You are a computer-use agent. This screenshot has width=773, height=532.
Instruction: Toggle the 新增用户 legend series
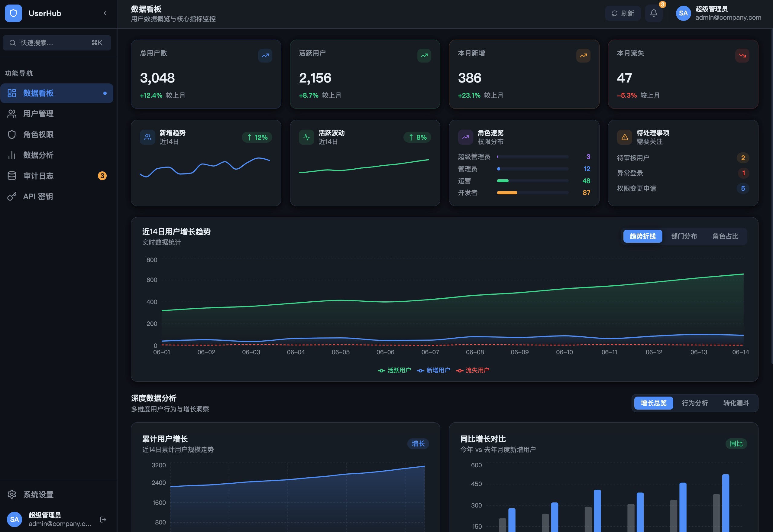pyautogui.click(x=433, y=370)
